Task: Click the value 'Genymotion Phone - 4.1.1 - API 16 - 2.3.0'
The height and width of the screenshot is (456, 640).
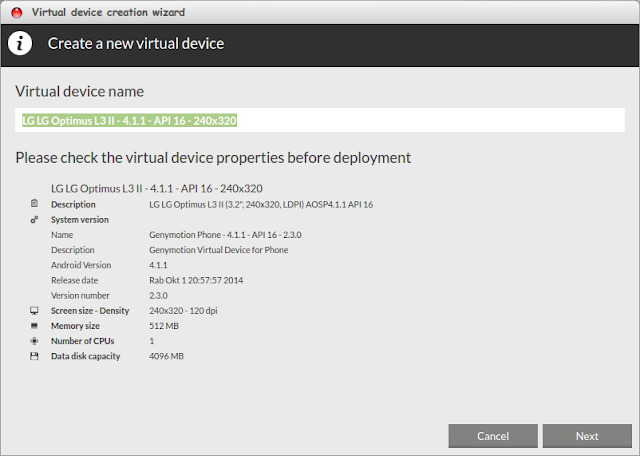Action: [225, 235]
